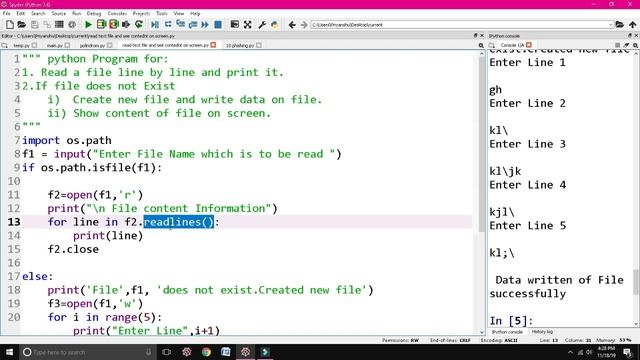The image size is (640, 360).
Task: Open the Debug menu
Action: [x=94, y=13]
